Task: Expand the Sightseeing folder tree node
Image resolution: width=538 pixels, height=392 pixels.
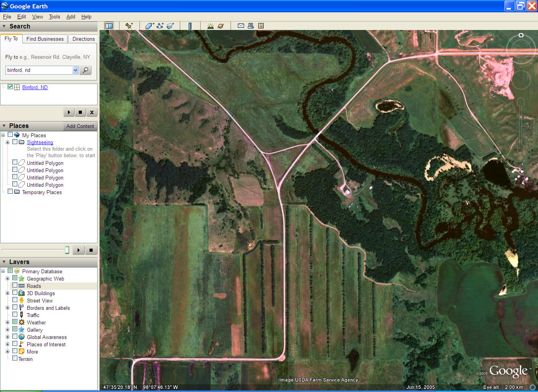Action: [x=7, y=142]
